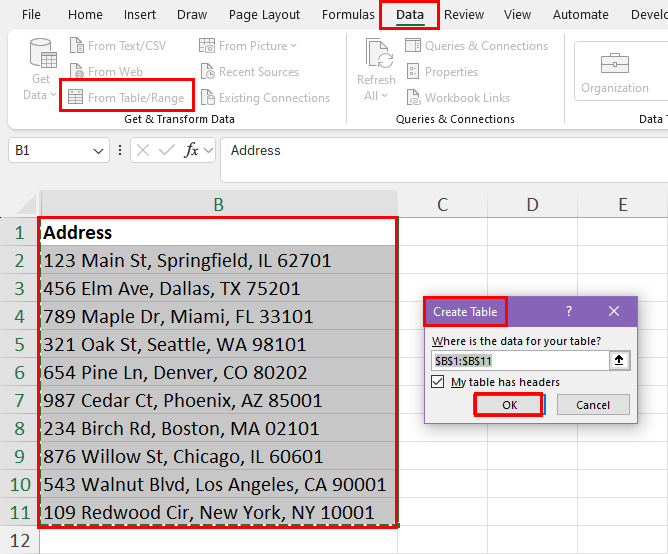Click Cancel in Create Table dialog

(x=593, y=404)
